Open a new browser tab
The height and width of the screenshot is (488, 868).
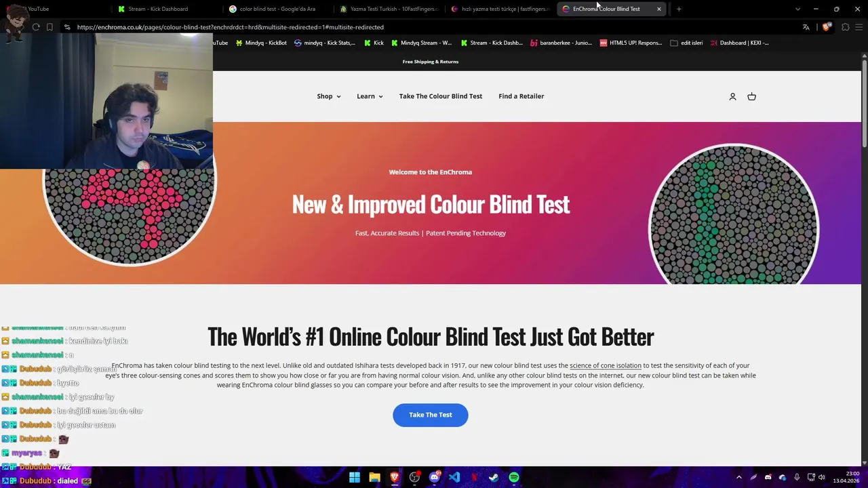click(x=679, y=9)
